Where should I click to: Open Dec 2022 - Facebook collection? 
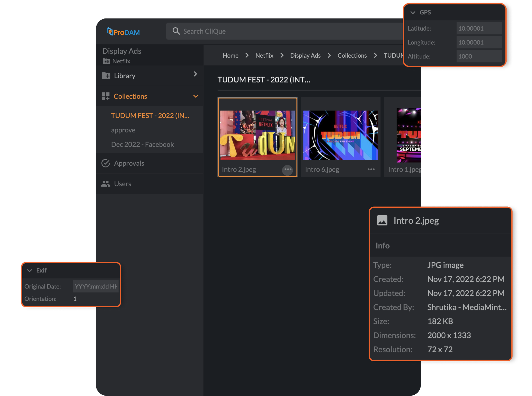142,145
